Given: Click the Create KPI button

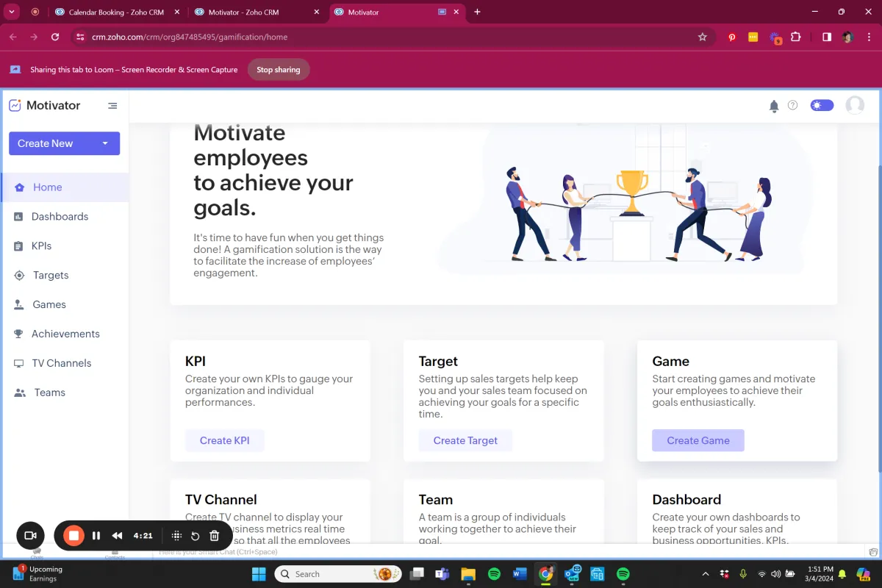Looking at the screenshot, I should 225,440.
